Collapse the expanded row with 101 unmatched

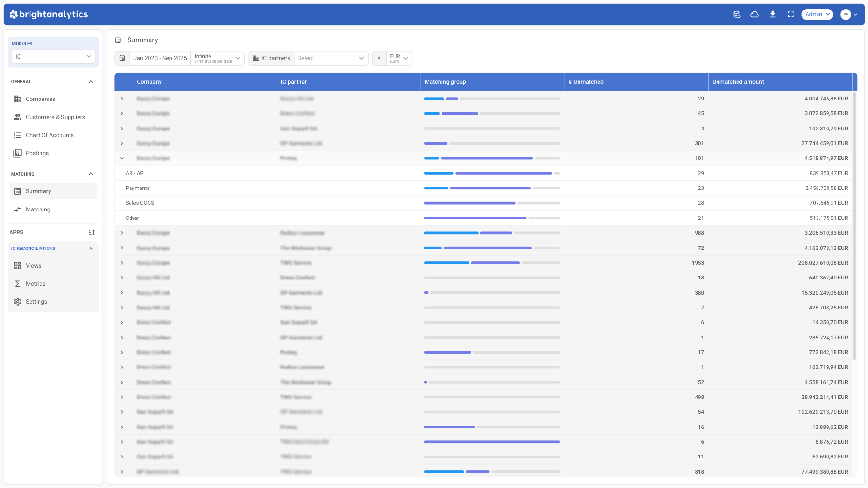point(122,158)
